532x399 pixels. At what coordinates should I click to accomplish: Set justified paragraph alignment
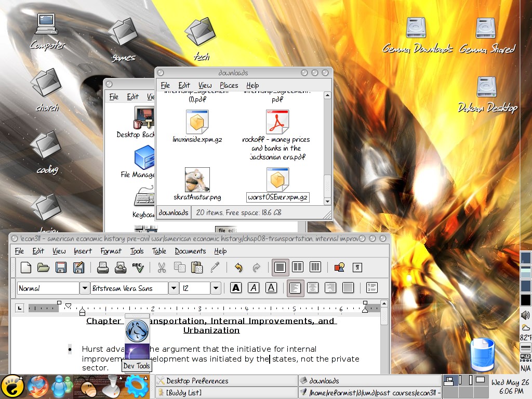(x=348, y=288)
